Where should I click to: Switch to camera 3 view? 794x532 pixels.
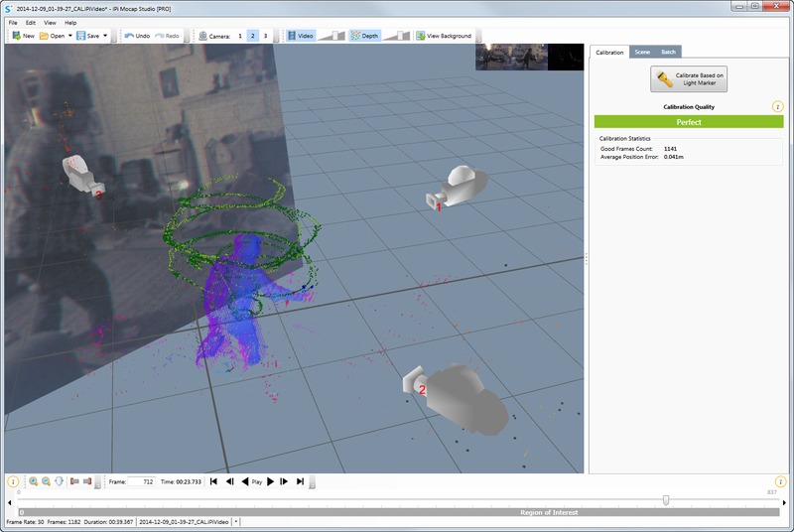click(265, 36)
